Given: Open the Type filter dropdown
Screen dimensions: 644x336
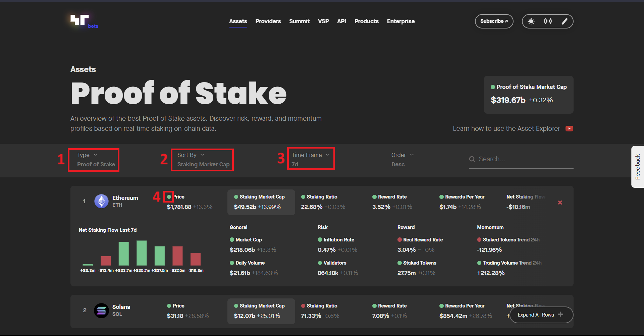Looking at the screenshot, I should pos(96,160).
